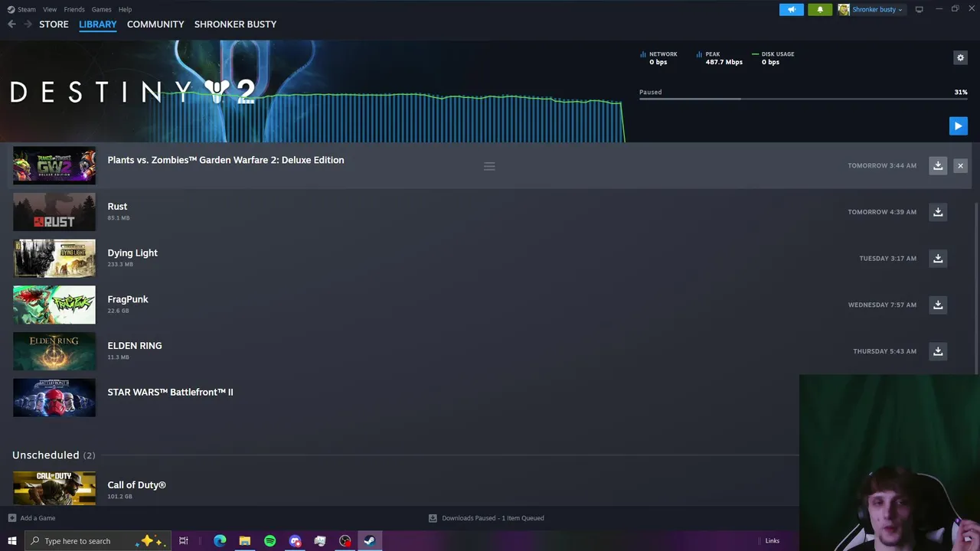Open Dying Light title link

132,253
